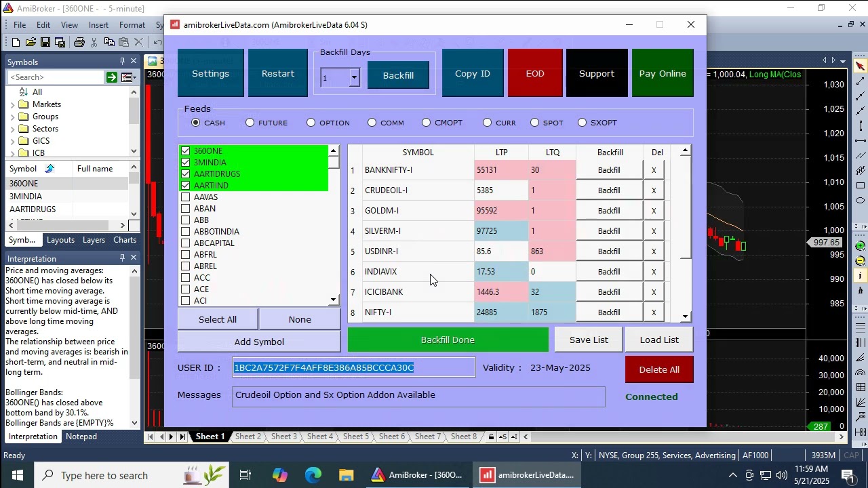Select the CASH feed radio button

(x=195, y=123)
